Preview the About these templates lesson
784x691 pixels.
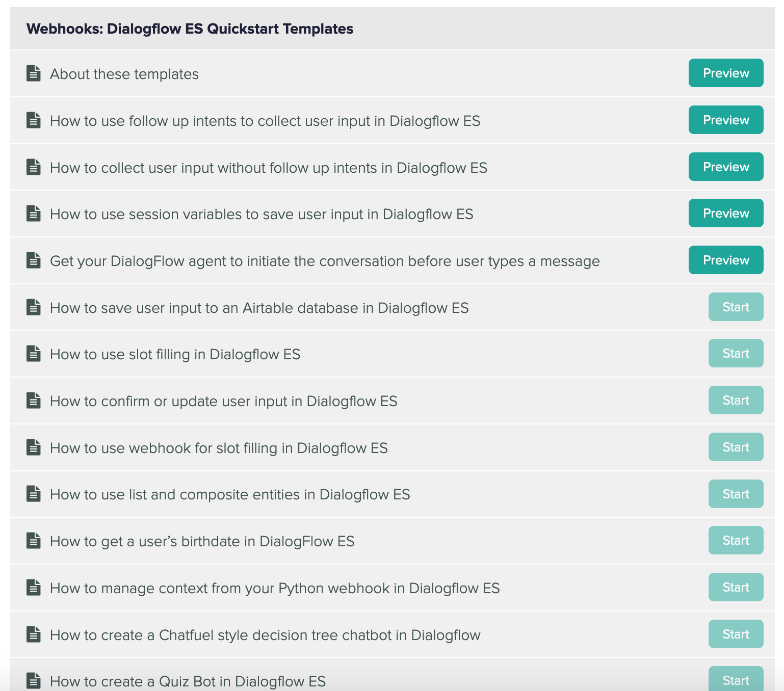(726, 73)
